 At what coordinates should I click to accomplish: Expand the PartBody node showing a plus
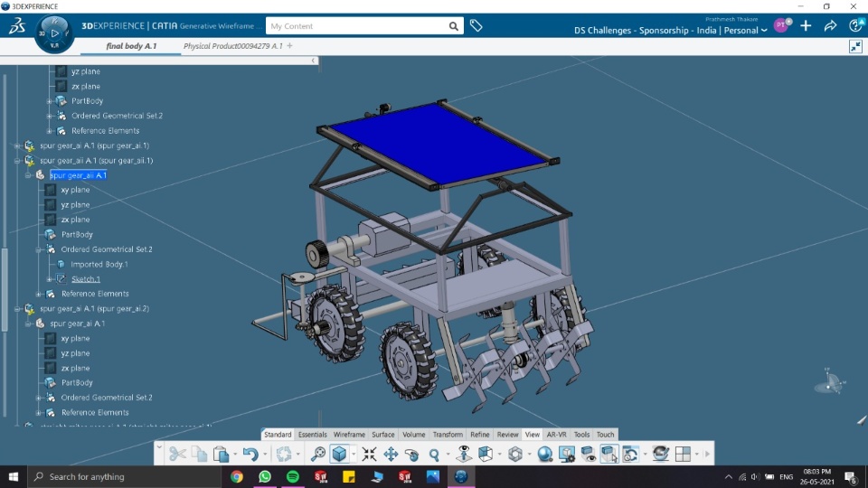(49, 101)
